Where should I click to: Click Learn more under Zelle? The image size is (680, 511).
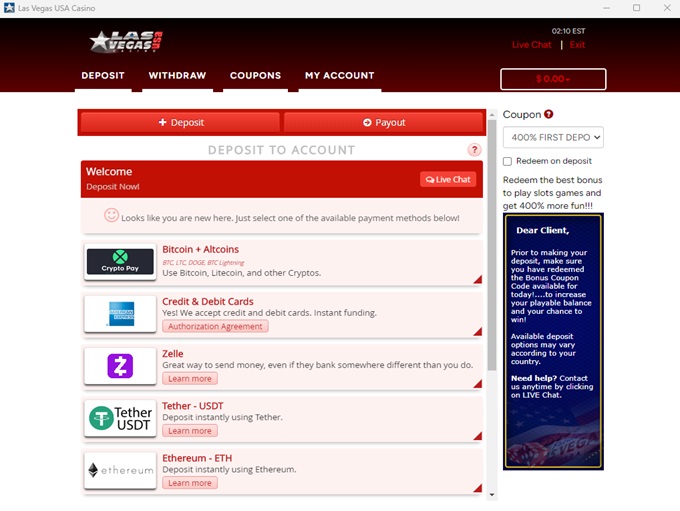(190, 379)
